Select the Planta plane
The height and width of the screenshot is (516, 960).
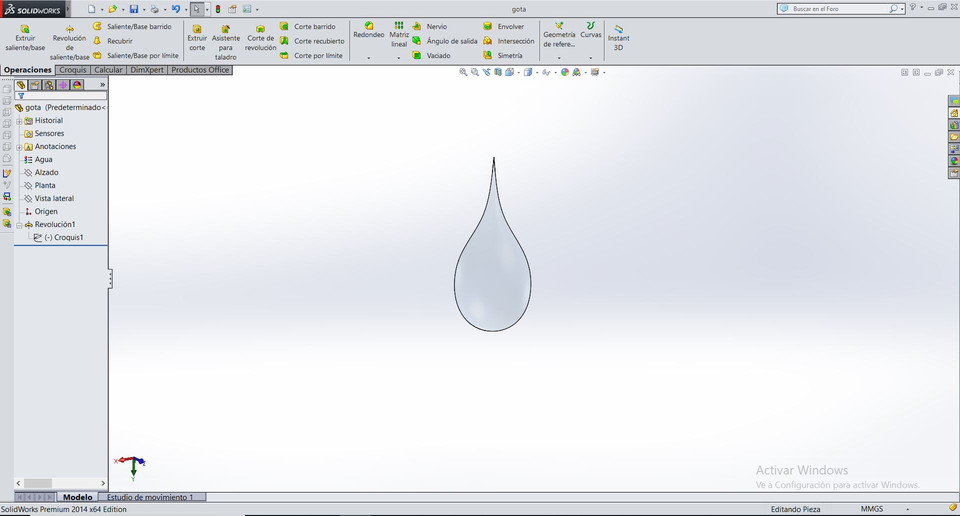(40, 185)
